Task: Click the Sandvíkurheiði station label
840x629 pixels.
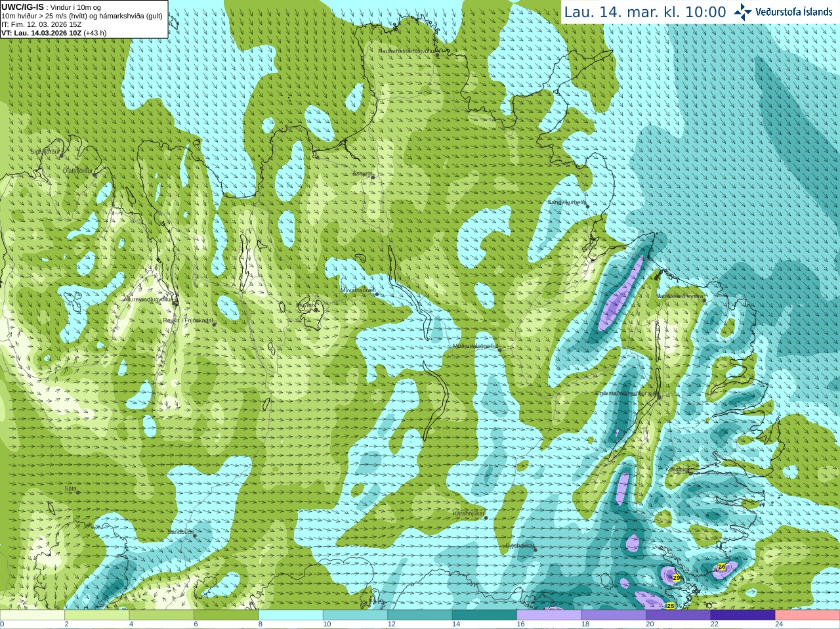Action: point(567,202)
